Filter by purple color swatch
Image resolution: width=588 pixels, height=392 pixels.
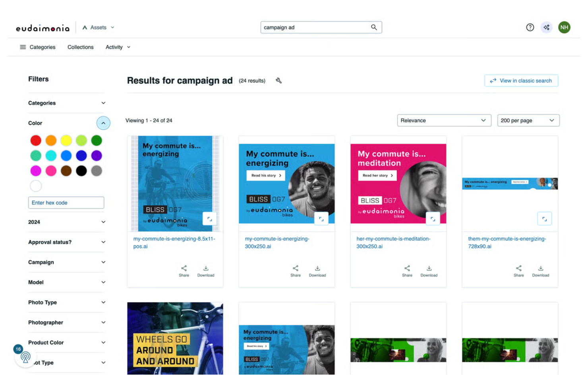(97, 156)
